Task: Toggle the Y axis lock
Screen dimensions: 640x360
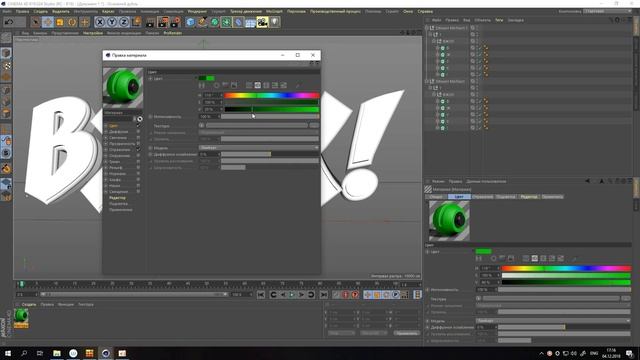Action: pyautogui.click(x=112, y=22)
